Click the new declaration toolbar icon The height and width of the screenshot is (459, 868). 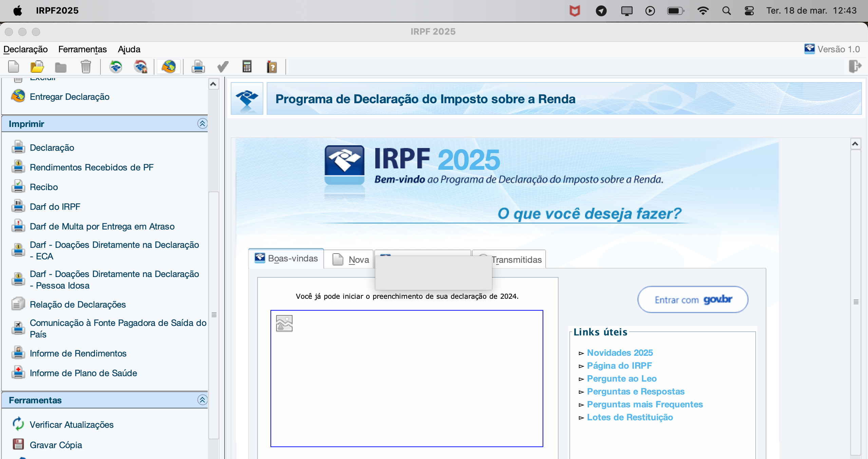(14, 67)
